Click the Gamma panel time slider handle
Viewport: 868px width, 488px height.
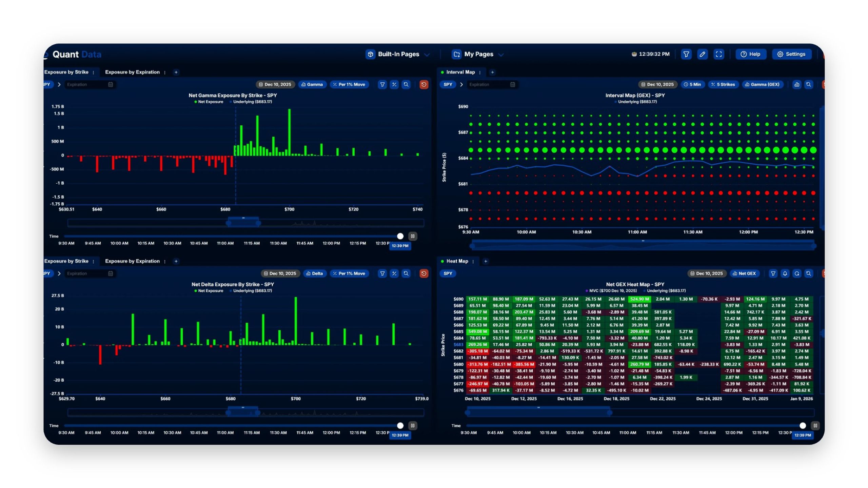point(400,236)
